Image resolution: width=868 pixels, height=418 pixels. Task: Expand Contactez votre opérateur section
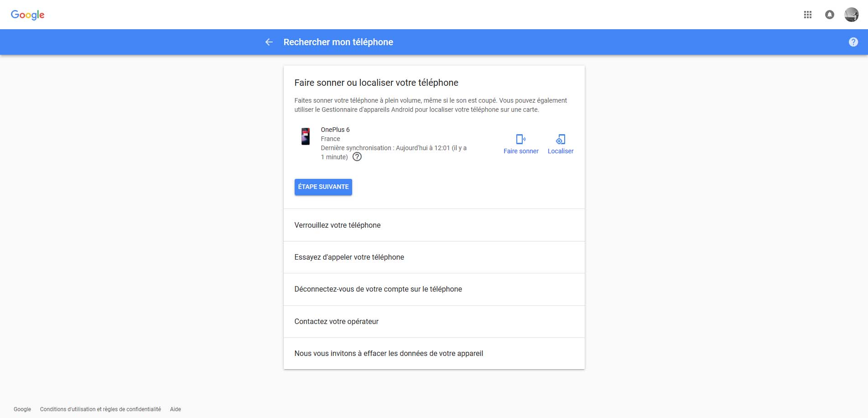434,322
